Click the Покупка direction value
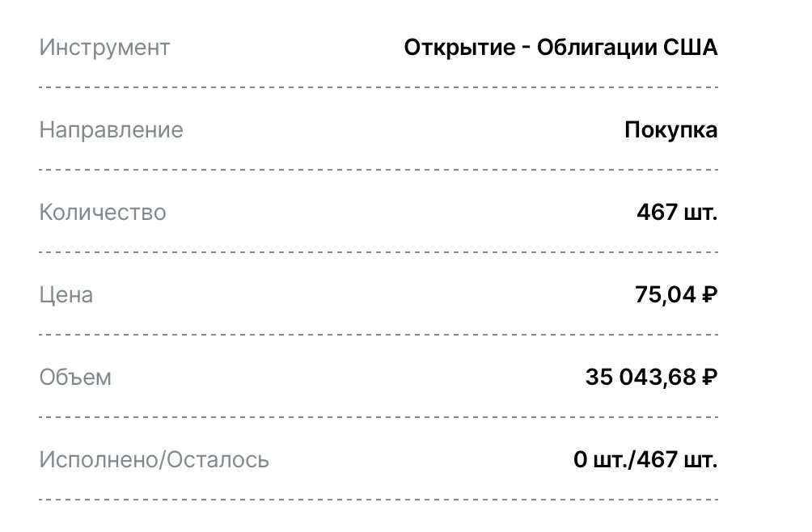 [671, 130]
